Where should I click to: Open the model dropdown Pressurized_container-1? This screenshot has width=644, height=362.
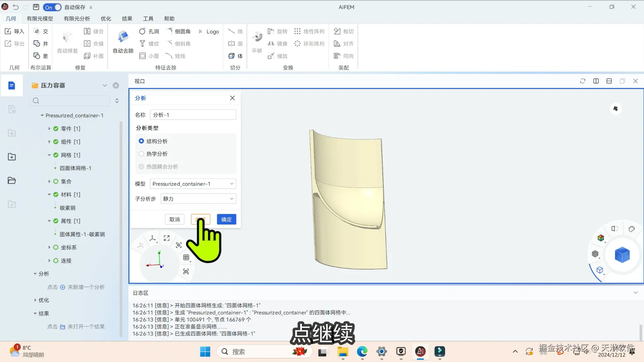(193, 184)
